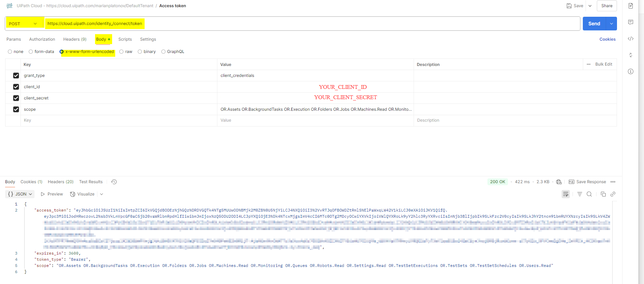
Task: Click the empty Description field in new row
Action: point(515,120)
